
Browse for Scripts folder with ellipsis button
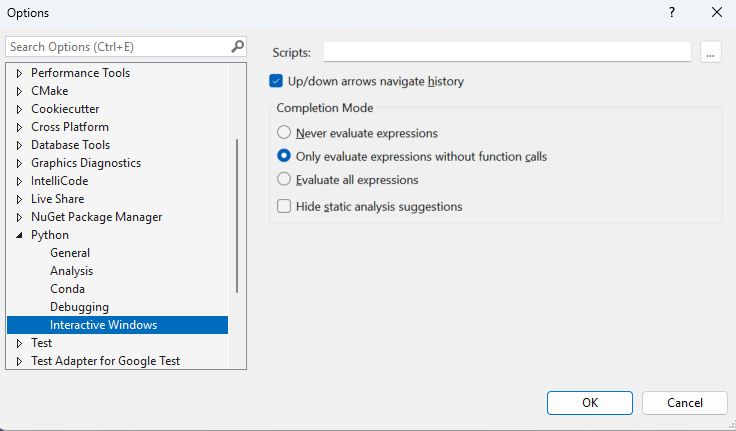[x=711, y=52]
